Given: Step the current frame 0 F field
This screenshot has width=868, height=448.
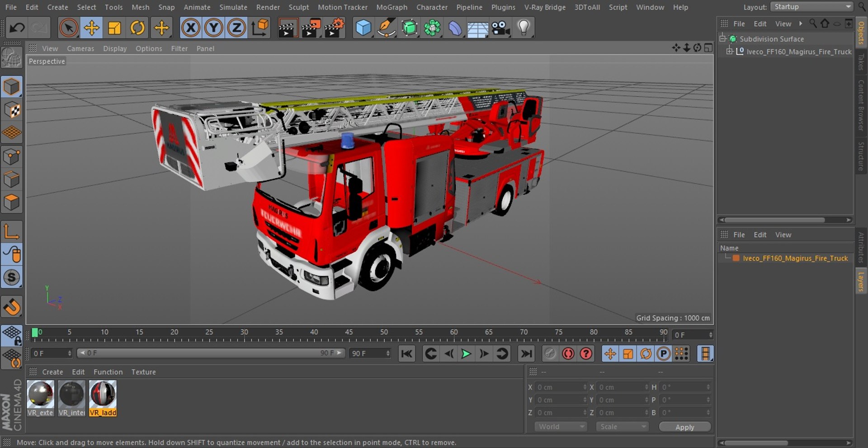Looking at the screenshot, I should [70, 353].
